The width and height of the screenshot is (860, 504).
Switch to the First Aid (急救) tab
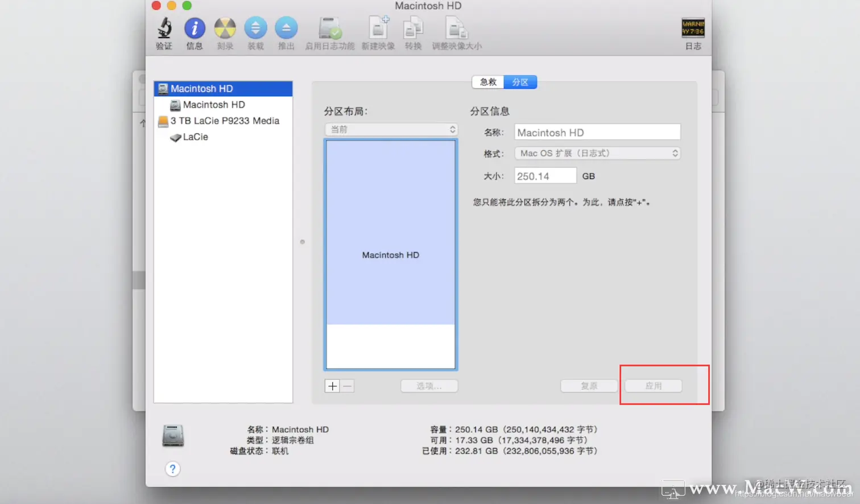coord(488,82)
